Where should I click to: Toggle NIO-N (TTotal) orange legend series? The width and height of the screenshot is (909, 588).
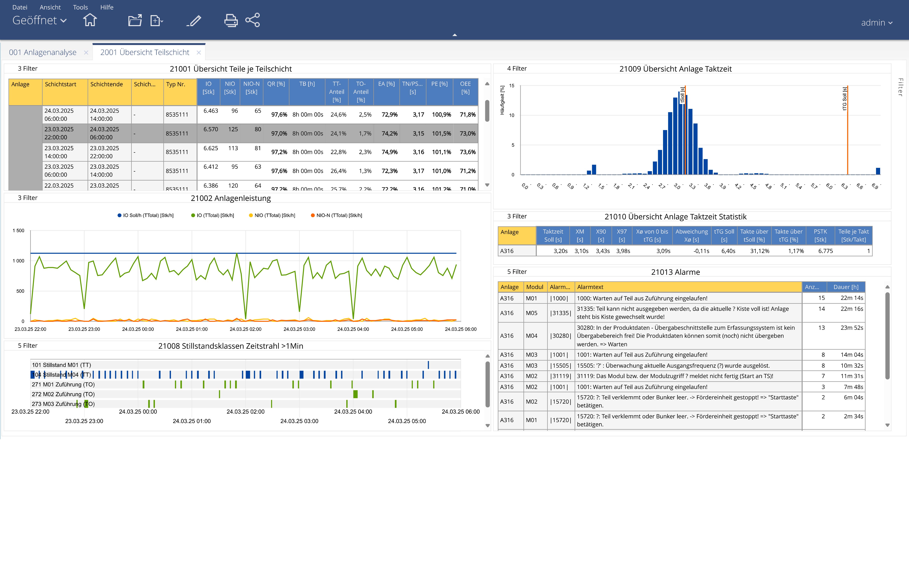click(x=337, y=215)
